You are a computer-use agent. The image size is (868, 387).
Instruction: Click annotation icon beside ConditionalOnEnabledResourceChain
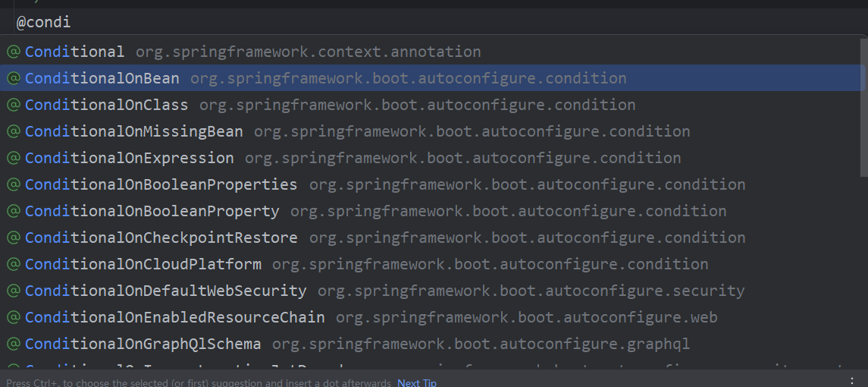point(14,317)
